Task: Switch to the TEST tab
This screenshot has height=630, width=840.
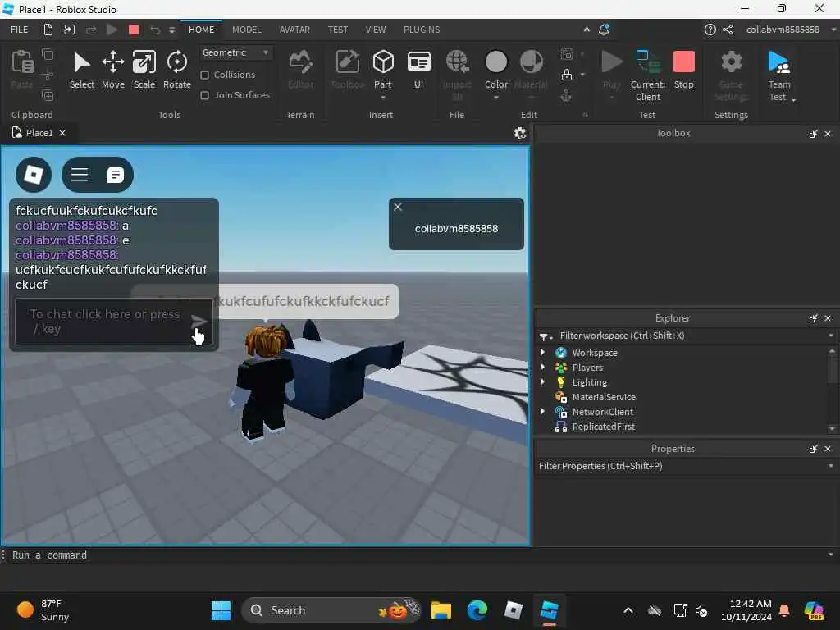Action: (337, 30)
